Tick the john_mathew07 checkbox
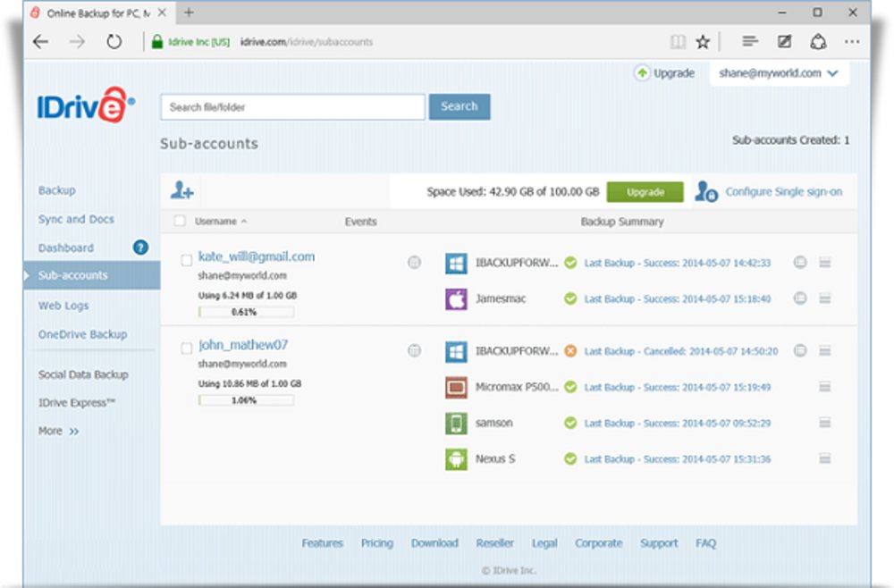894x588 pixels. (x=186, y=349)
